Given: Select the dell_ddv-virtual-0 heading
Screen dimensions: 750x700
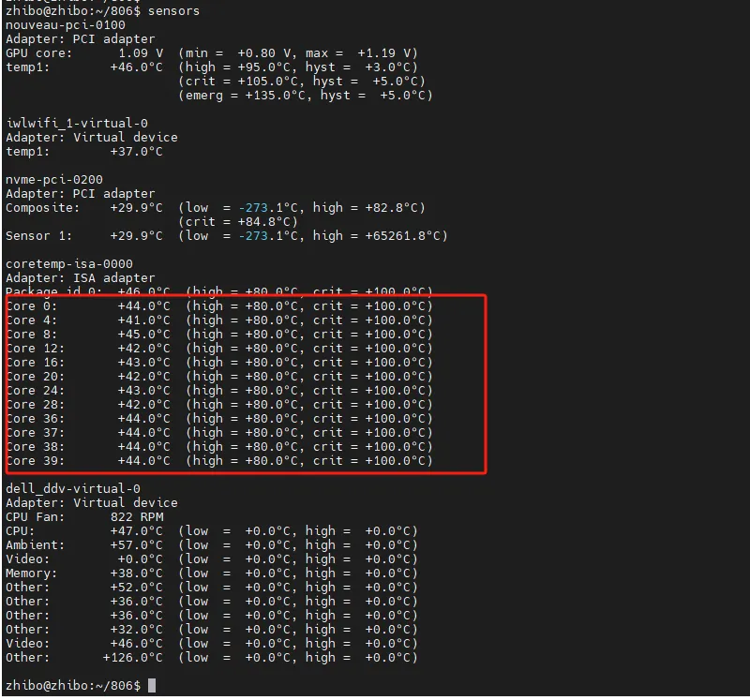Looking at the screenshot, I should pyautogui.click(x=73, y=488).
